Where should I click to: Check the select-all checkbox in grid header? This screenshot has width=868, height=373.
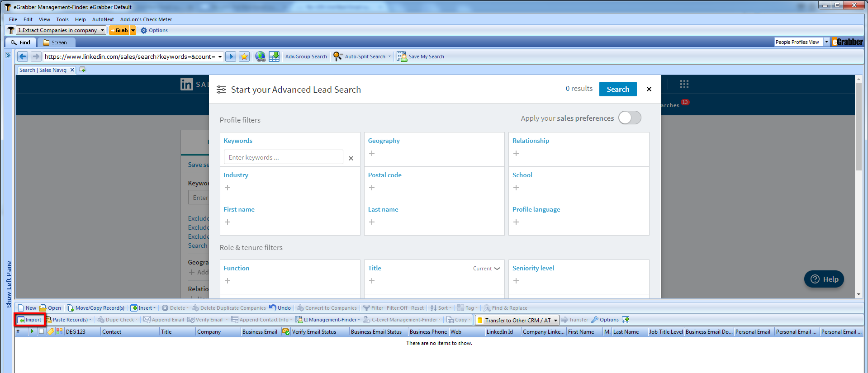pyautogui.click(x=41, y=331)
